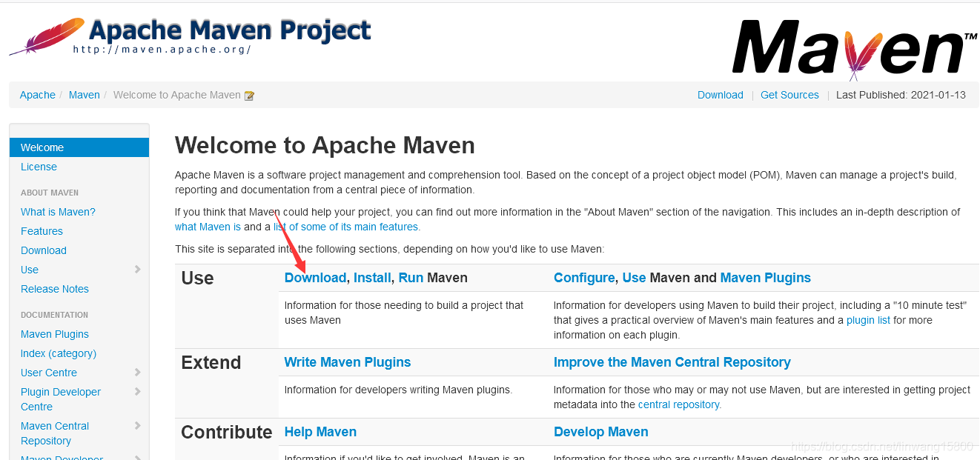The height and width of the screenshot is (460, 980).
Task: Click the Install link in Use row
Action: [372, 278]
